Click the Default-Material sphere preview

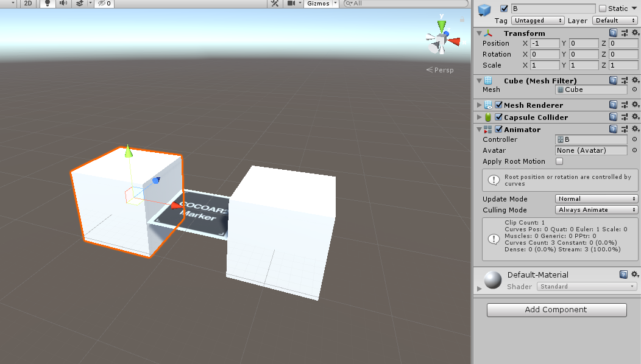pyautogui.click(x=492, y=280)
